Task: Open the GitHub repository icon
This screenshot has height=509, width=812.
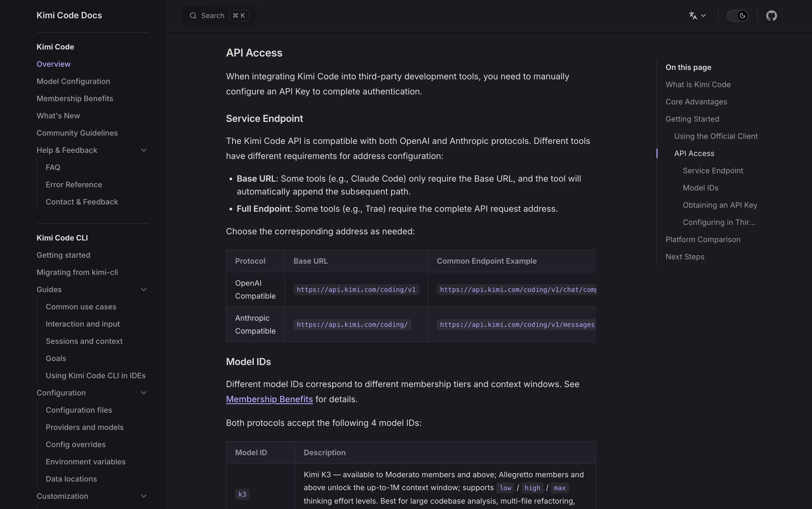Action: (x=771, y=16)
